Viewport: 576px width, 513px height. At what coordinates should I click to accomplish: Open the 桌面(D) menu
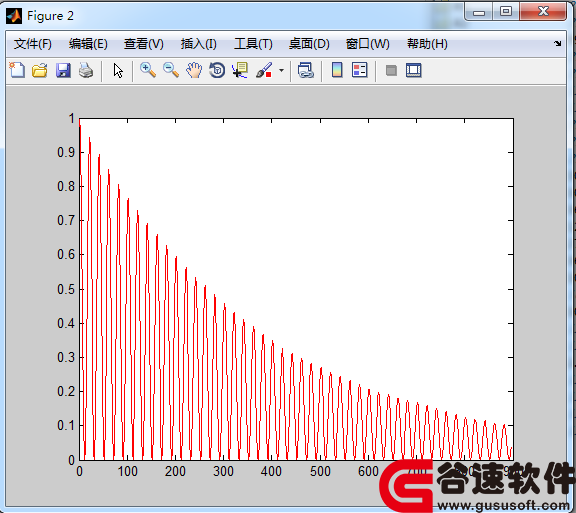pos(309,44)
